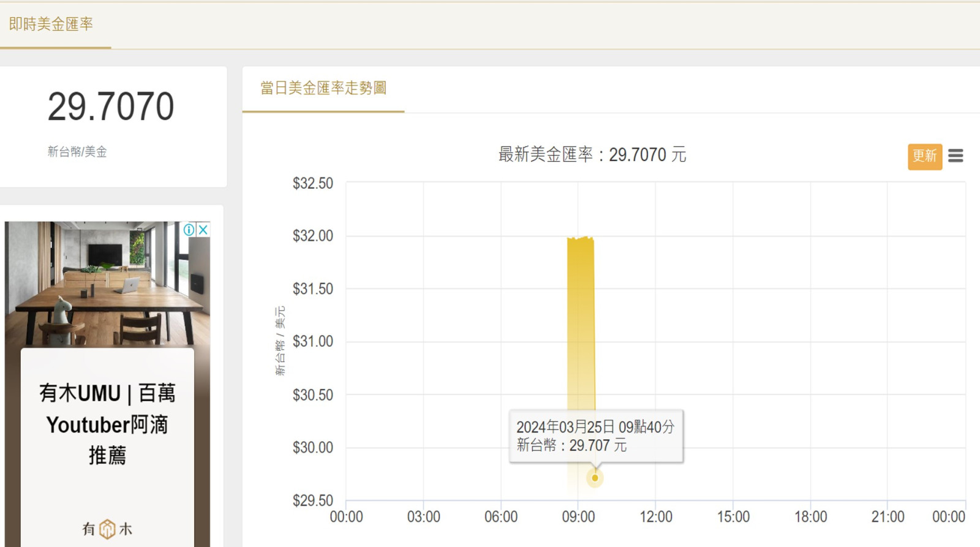The image size is (980, 547).
Task: Click the 09:00 label on the time axis
Action: coord(578,517)
